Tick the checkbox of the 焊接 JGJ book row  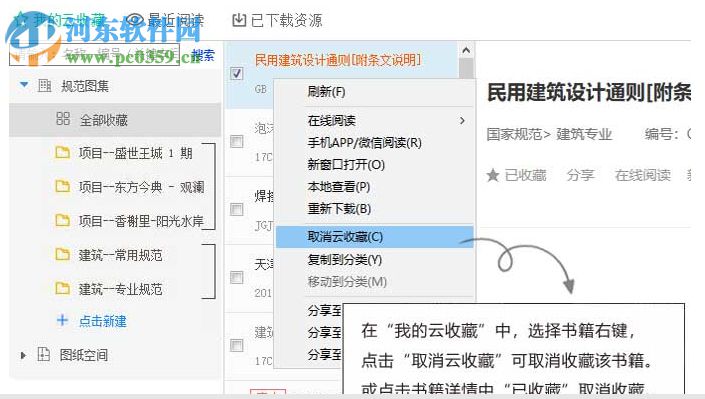tap(236, 209)
